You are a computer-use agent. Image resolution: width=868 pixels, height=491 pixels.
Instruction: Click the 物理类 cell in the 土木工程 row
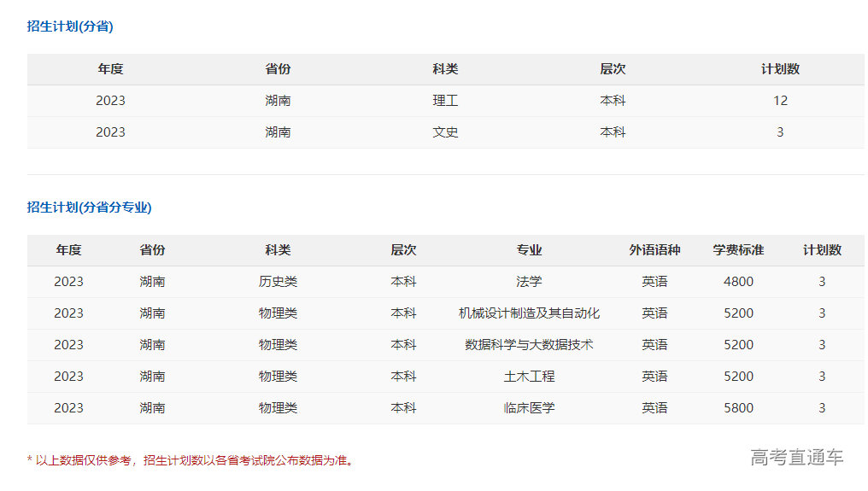278,377
